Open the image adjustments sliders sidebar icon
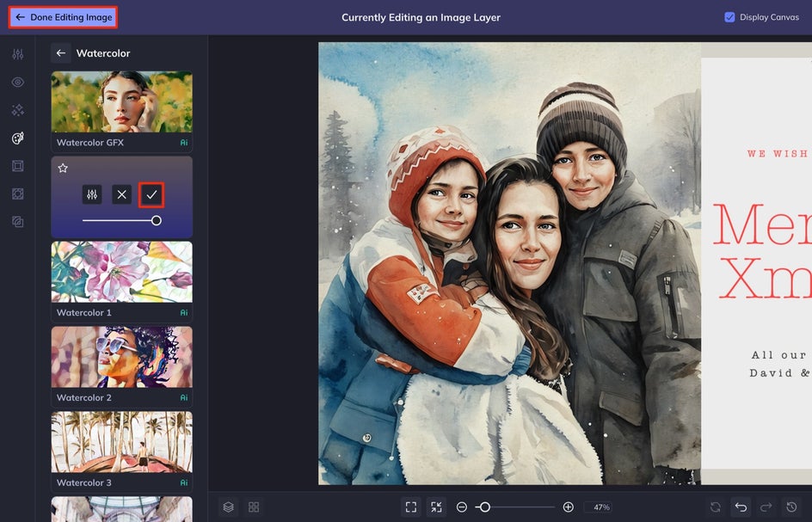Screen dimensions: 812x522 coord(17,54)
